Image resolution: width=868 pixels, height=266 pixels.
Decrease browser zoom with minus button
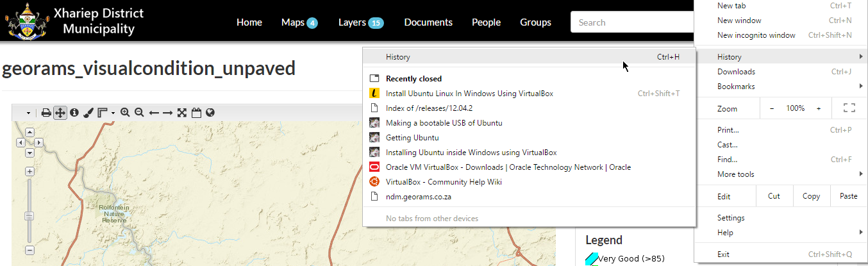pos(771,108)
